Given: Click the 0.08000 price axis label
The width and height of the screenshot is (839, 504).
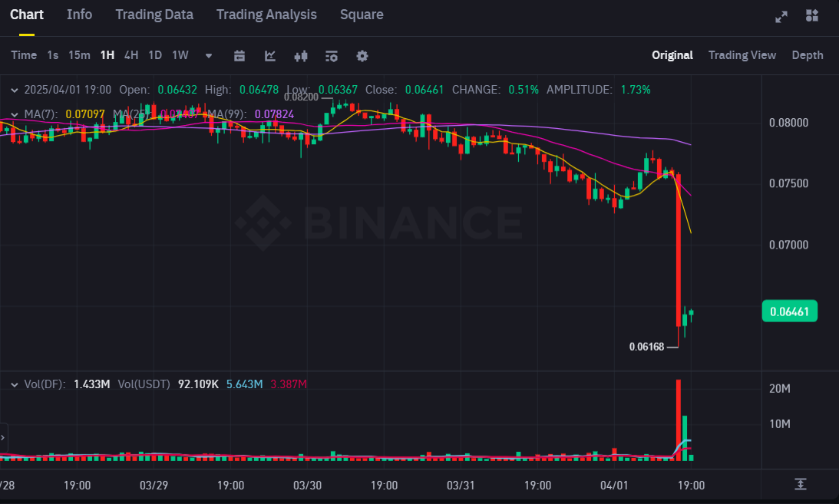Looking at the screenshot, I should point(788,123).
